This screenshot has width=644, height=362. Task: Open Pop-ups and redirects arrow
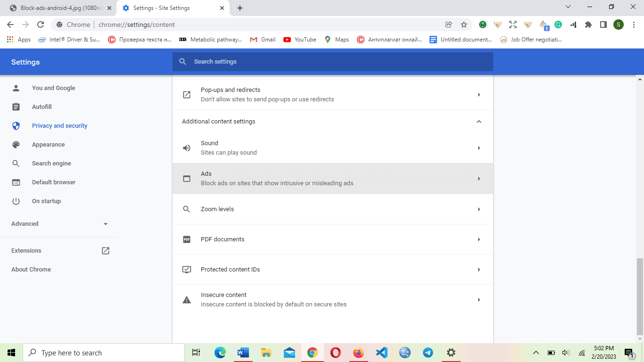coord(479,95)
